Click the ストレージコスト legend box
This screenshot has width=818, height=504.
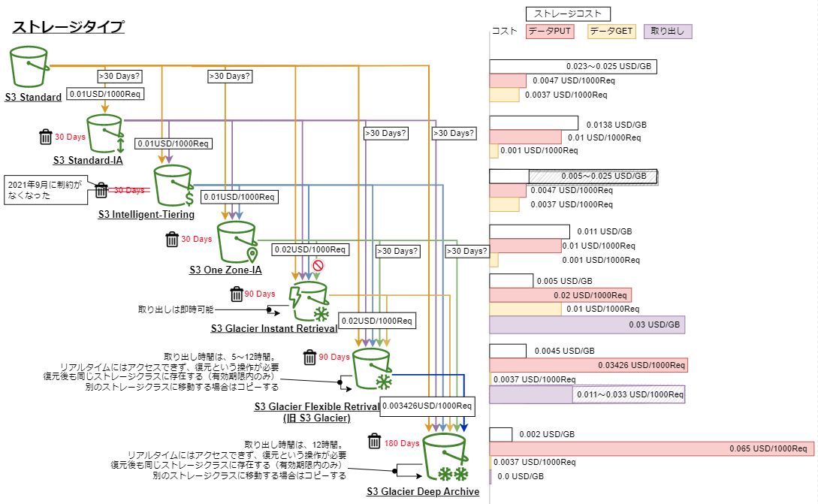tap(568, 14)
